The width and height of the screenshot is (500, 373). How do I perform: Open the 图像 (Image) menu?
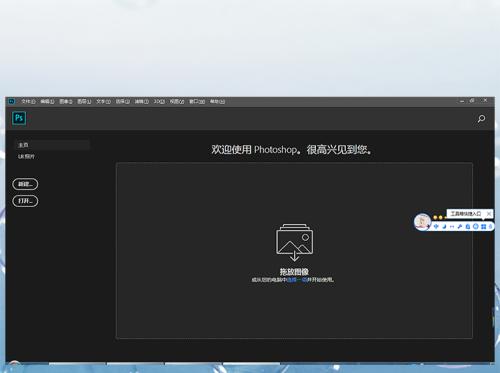[66, 101]
